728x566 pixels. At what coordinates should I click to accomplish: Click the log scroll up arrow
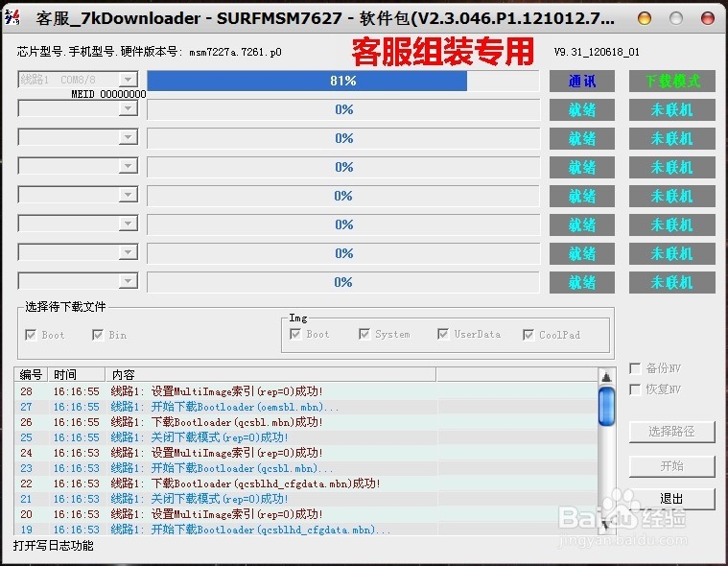606,377
